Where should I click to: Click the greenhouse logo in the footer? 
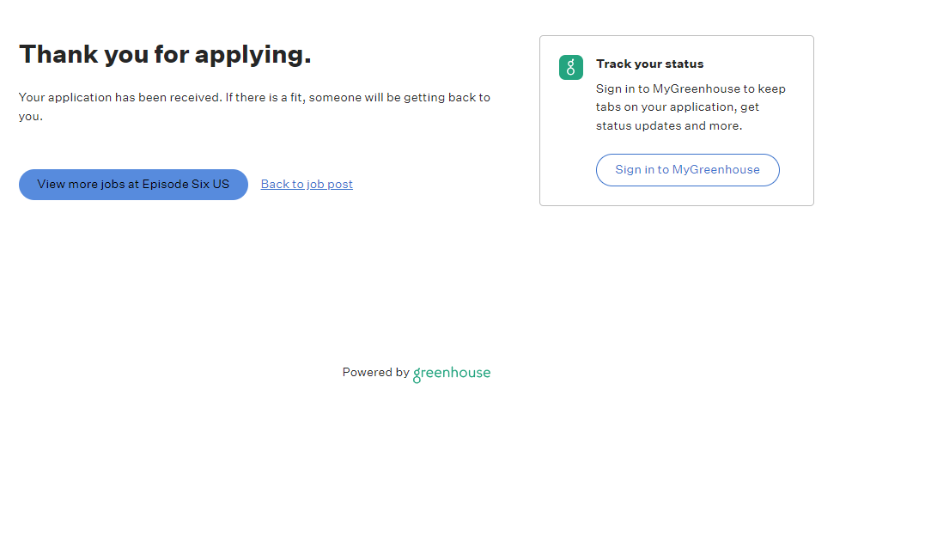click(452, 373)
